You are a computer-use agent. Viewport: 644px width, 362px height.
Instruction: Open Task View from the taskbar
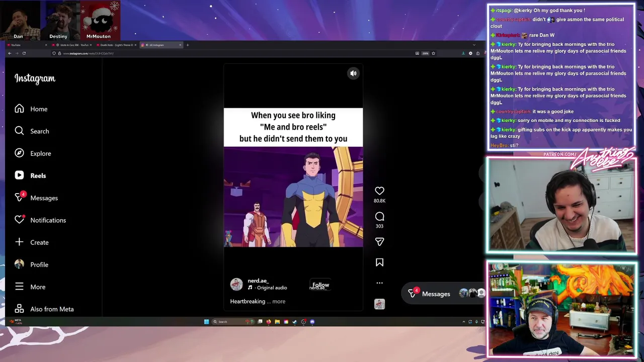click(260, 322)
